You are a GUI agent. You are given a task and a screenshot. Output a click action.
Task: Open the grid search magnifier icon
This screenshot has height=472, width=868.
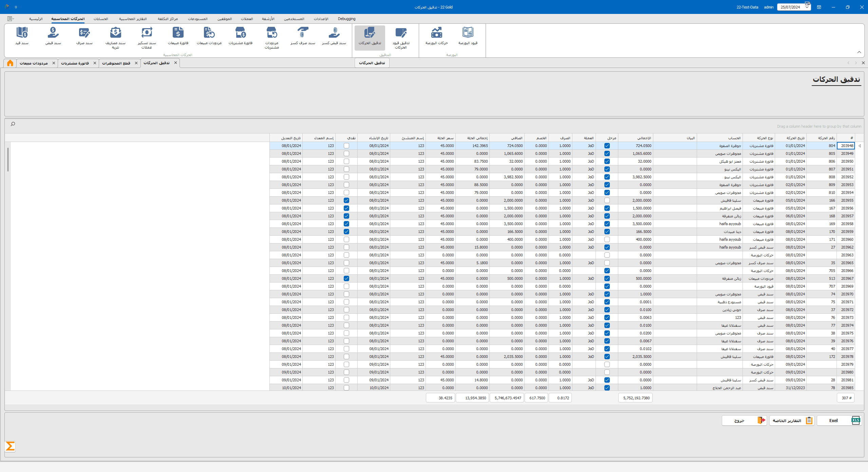click(x=13, y=124)
